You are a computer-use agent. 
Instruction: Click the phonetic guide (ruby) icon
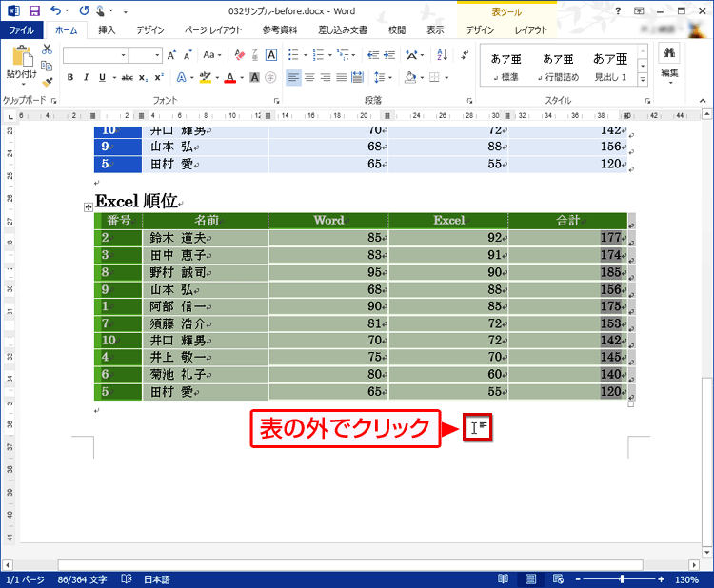[255, 55]
